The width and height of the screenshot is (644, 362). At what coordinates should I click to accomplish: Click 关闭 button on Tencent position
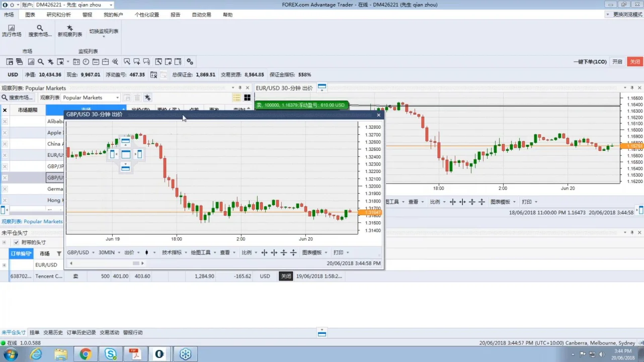coord(286,276)
